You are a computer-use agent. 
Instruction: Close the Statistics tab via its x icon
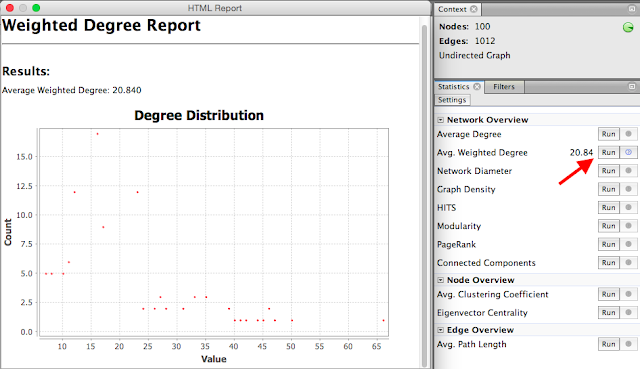(x=477, y=87)
